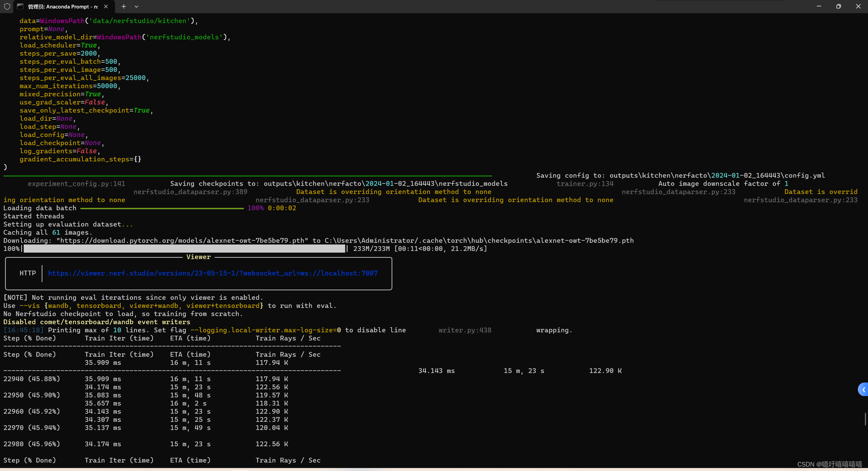
Task: Click 'experiment_config.py:141' text
Action: pos(76,183)
